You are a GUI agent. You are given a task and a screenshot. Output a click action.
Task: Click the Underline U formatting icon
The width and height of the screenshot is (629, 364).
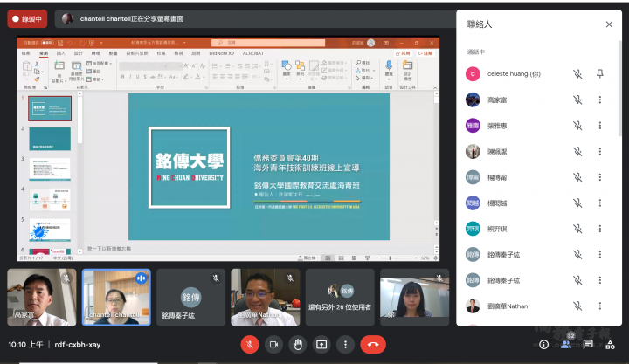click(137, 77)
